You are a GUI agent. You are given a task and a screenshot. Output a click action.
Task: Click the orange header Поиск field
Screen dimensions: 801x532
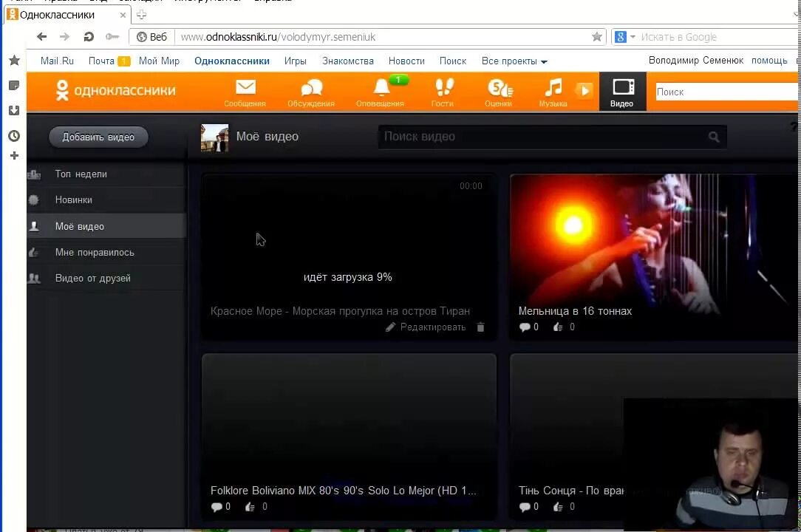coord(728,92)
